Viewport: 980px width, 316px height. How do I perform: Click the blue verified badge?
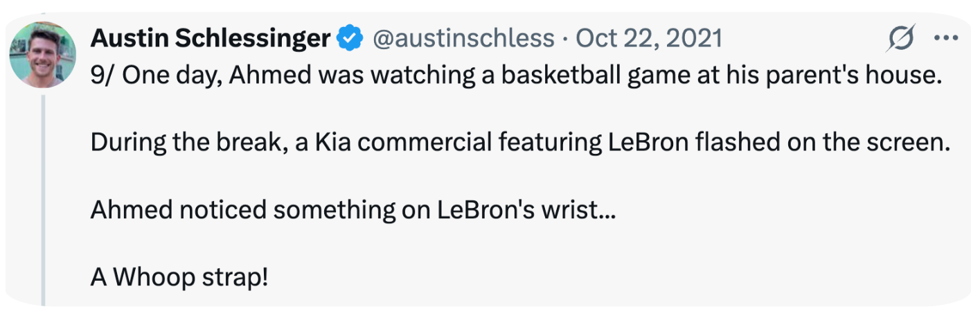click(350, 39)
